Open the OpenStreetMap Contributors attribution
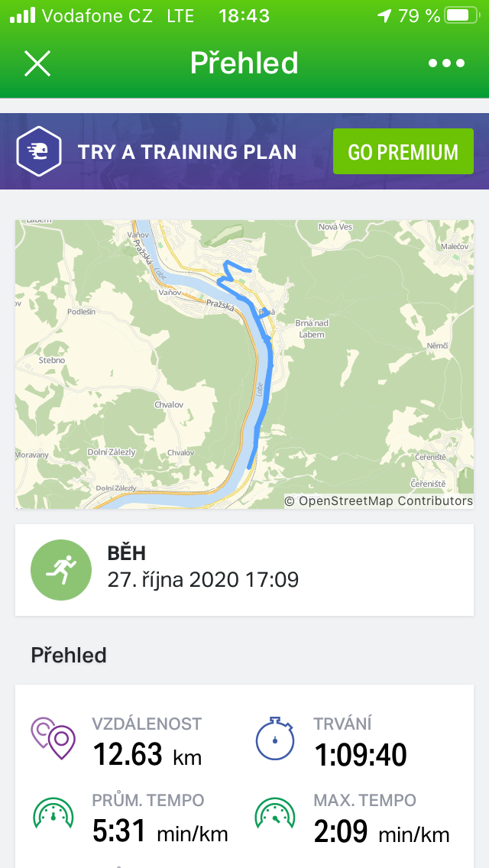489x868 pixels. 379,501
